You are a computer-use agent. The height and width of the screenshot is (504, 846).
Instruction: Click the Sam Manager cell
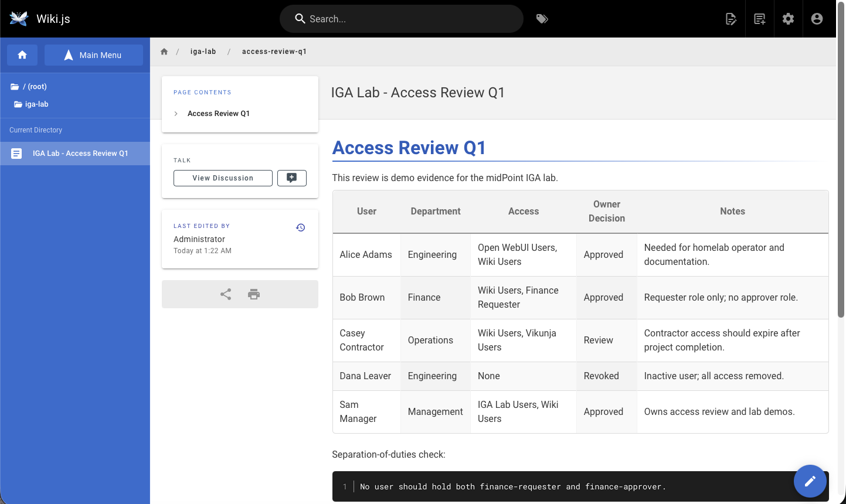pyautogui.click(x=366, y=412)
